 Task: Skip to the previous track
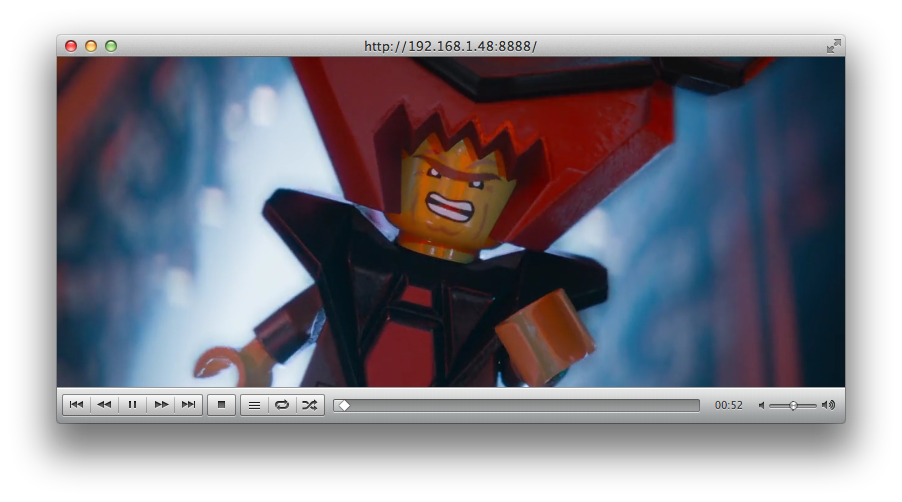tap(76, 405)
